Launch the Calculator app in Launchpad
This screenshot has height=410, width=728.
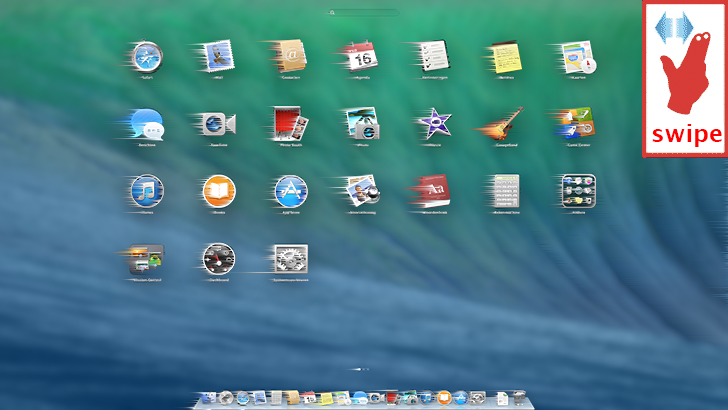pos(507,191)
